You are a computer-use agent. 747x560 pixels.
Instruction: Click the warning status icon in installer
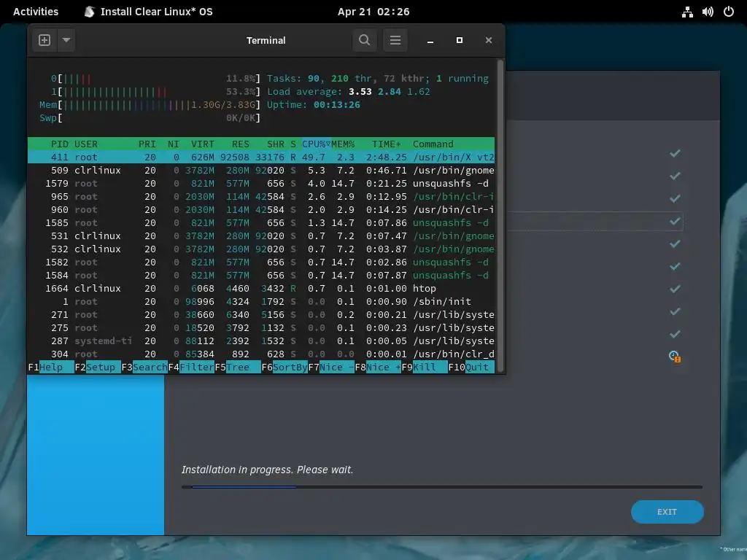pos(675,356)
